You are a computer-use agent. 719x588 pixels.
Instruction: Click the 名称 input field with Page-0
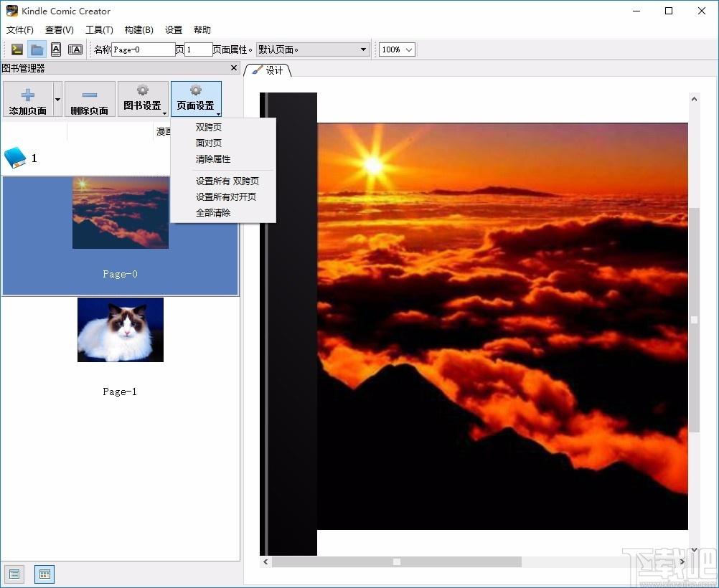(x=143, y=49)
